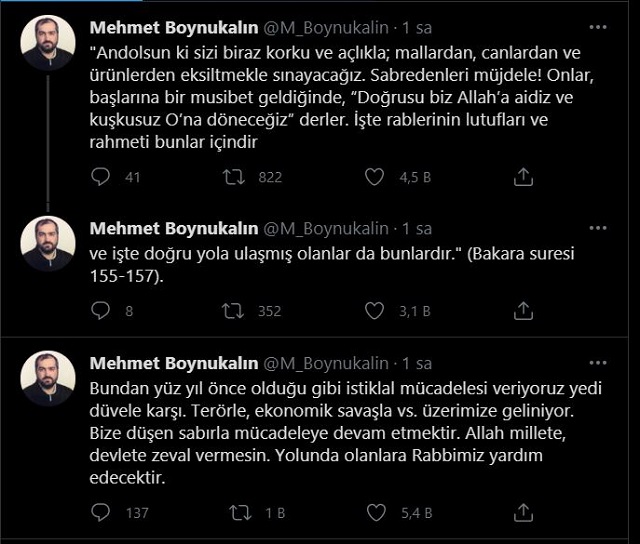Screen dimensions: 640x544
Task: Click the avatar on the third tweet
Action: tap(48, 378)
